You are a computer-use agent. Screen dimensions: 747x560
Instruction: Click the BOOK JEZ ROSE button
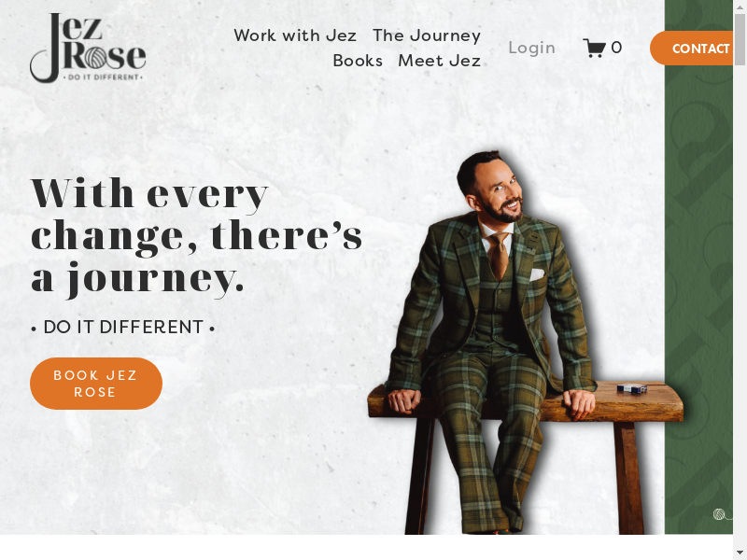[x=96, y=384]
